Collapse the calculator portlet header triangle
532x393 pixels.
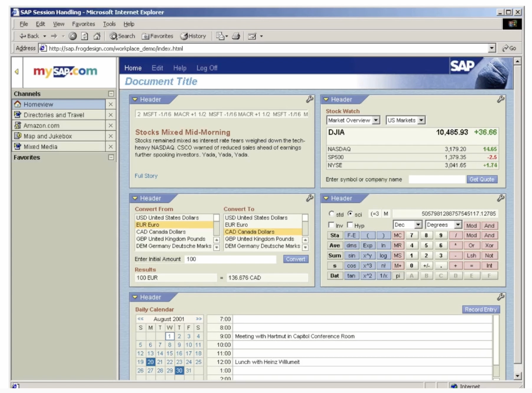[x=326, y=198]
